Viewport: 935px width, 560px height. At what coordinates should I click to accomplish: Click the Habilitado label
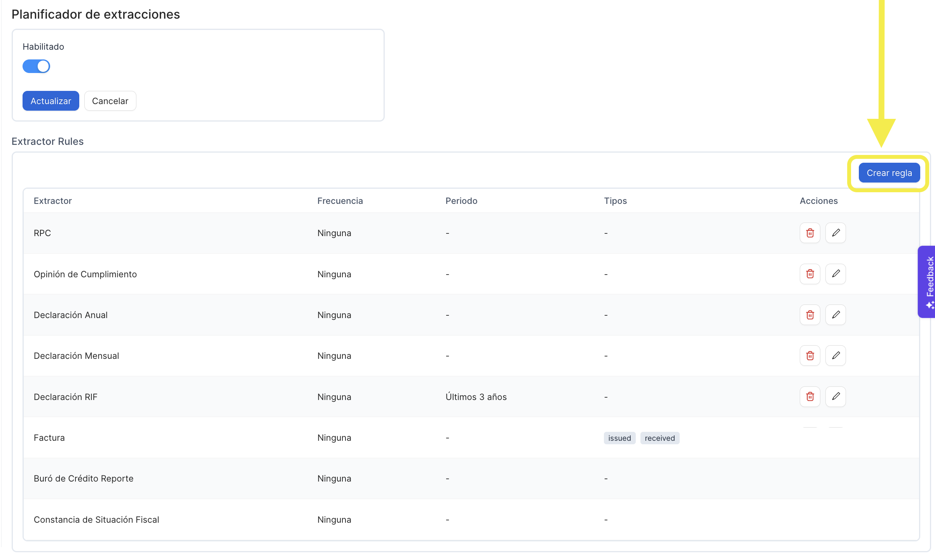tap(43, 47)
